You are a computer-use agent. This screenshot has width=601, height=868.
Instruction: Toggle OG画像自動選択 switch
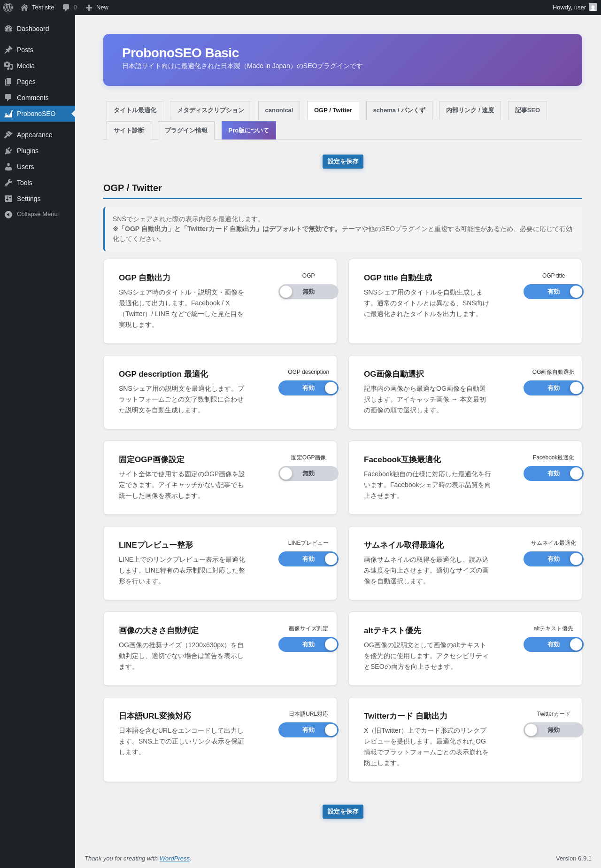554,388
